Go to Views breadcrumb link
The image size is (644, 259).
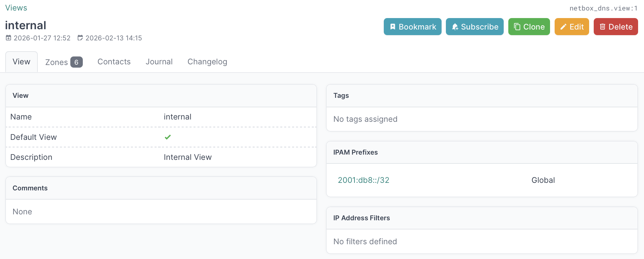point(16,8)
